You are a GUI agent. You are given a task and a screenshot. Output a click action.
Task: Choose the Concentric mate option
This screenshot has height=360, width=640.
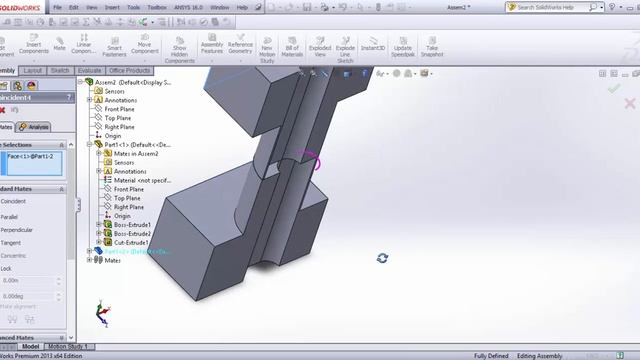click(x=13, y=256)
